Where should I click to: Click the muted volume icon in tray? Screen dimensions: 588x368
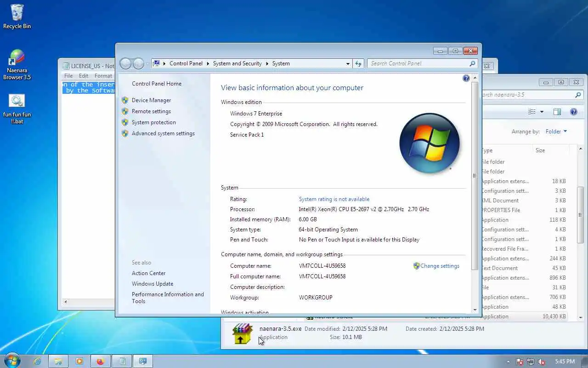tap(542, 362)
